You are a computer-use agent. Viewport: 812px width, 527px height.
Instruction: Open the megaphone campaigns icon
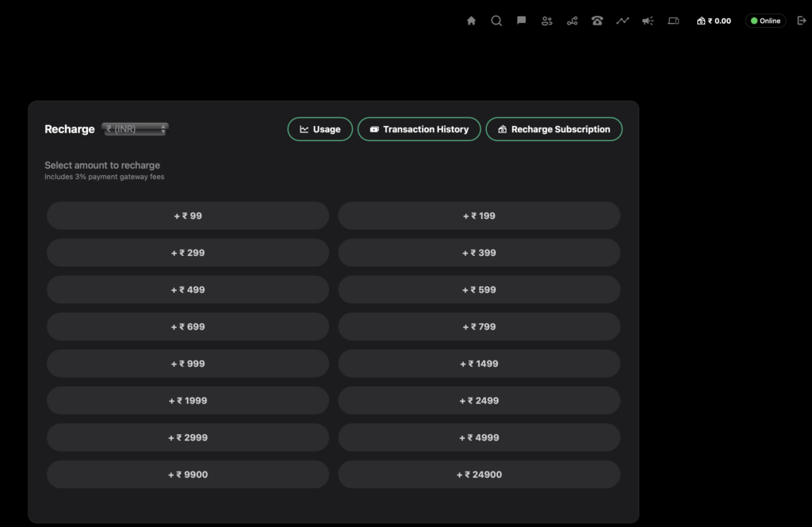648,21
